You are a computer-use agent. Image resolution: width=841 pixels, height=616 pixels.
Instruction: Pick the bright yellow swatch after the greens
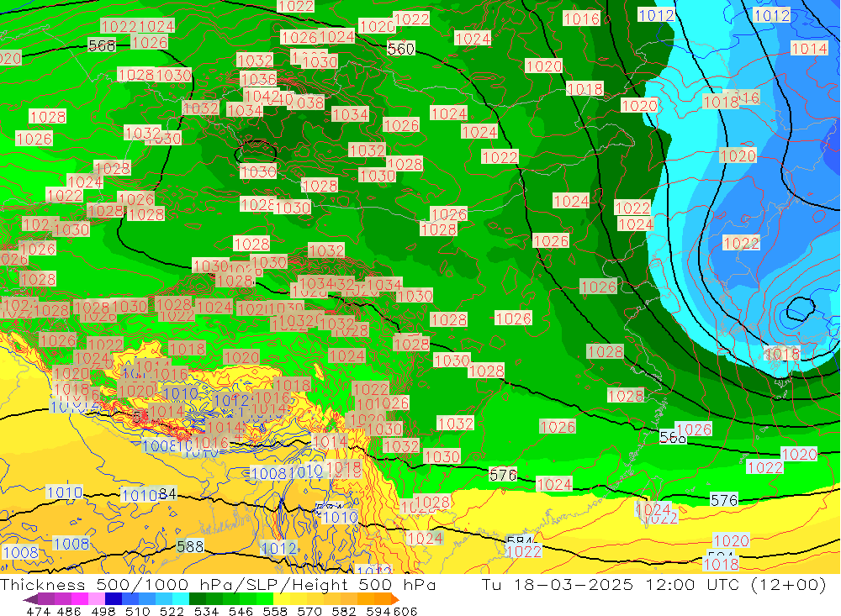[282, 598]
